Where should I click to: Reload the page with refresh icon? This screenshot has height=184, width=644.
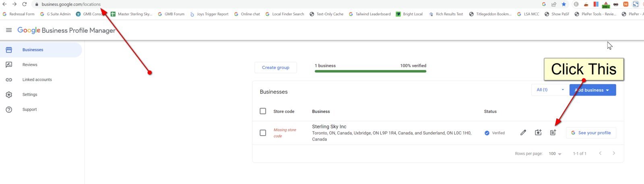pyautogui.click(x=24, y=4)
